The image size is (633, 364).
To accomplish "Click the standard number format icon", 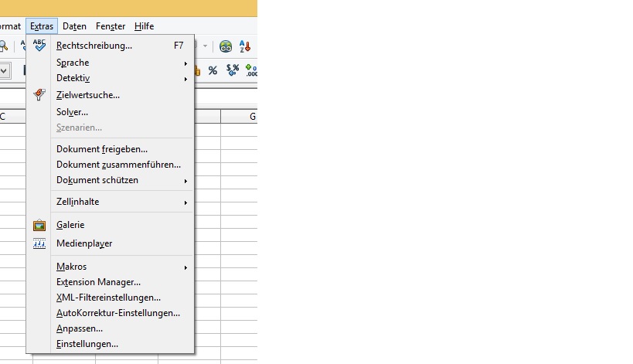I will point(232,70).
